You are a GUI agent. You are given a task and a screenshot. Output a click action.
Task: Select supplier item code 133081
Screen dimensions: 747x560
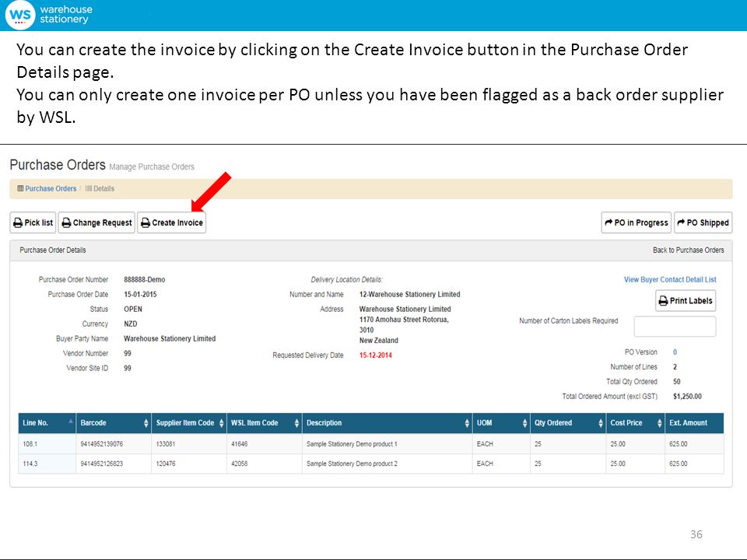point(166,444)
